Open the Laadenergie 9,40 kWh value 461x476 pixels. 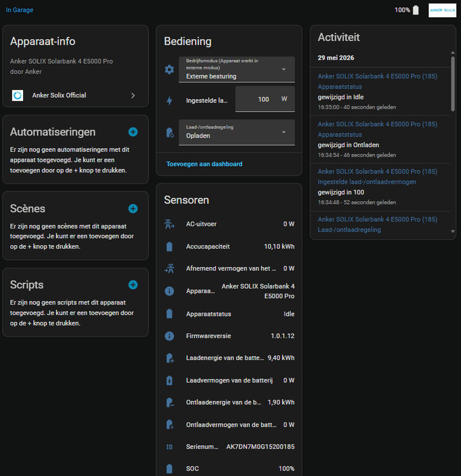(x=281, y=358)
